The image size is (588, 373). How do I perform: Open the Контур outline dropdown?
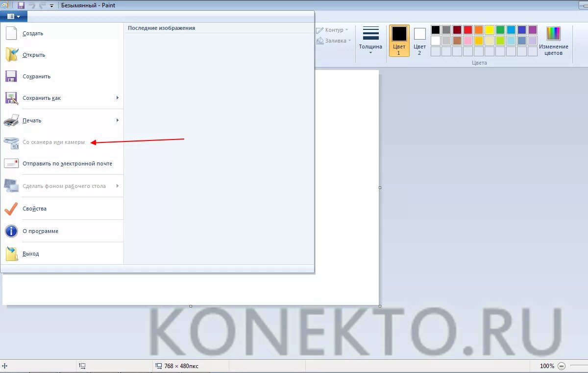[333, 30]
